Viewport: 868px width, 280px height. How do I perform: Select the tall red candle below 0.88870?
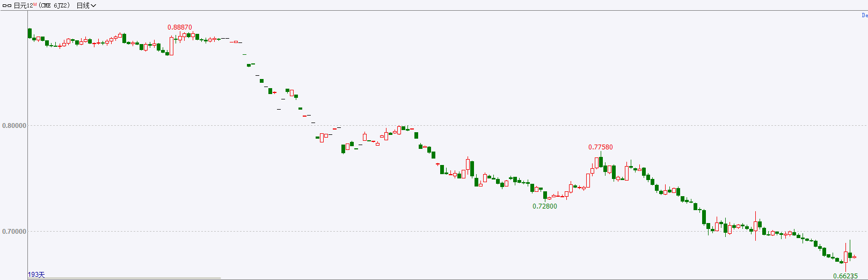pyautogui.click(x=171, y=46)
